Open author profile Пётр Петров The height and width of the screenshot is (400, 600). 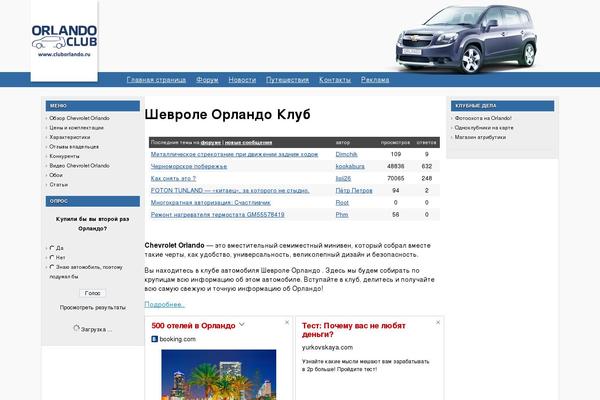(354, 191)
